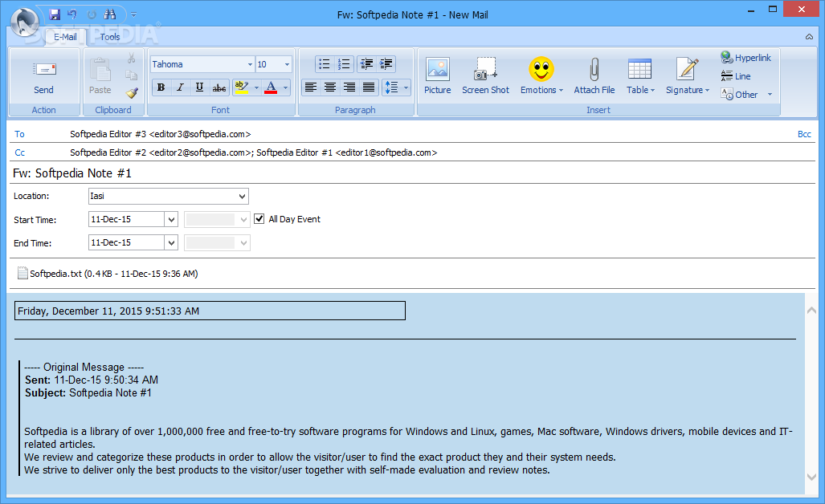Open the application orb menu
This screenshot has width=825, height=504.
click(25, 22)
